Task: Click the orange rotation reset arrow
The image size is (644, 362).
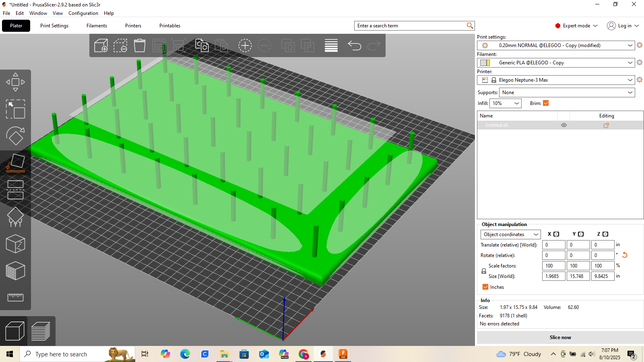Action: (x=625, y=255)
